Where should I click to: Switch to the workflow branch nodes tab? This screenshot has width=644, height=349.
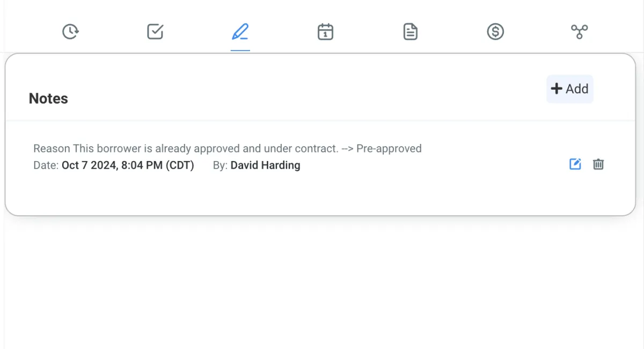[580, 32]
